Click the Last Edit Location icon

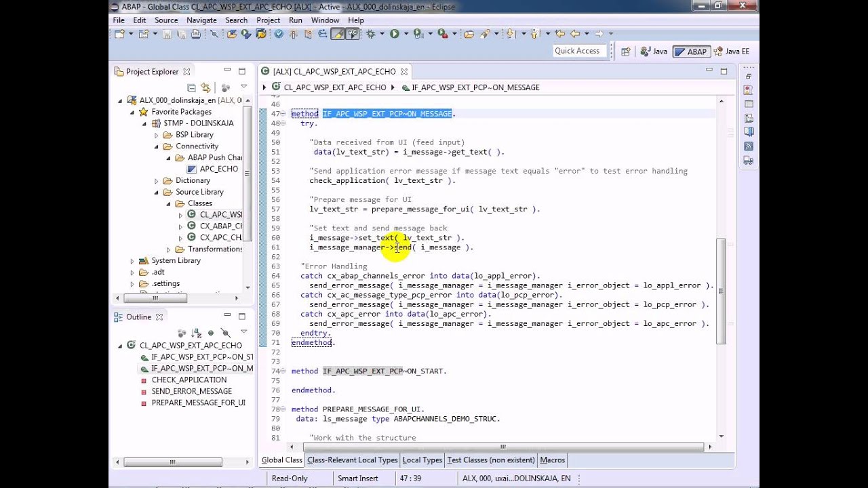tap(559, 34)
